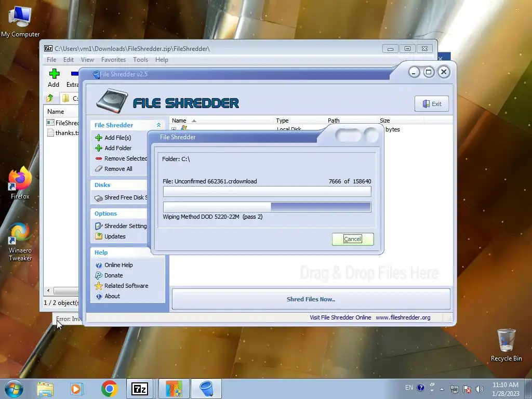Click the Online Help icon
This screenshot has width=532, height=399.
tap(99, 265)
